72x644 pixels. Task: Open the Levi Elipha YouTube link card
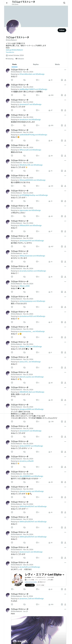tap(39, 579)
